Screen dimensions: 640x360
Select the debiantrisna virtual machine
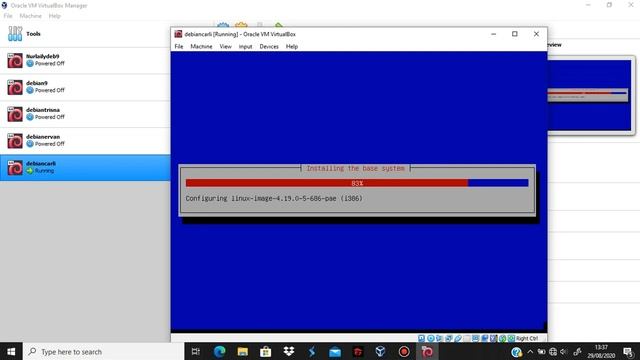[85, 114]
